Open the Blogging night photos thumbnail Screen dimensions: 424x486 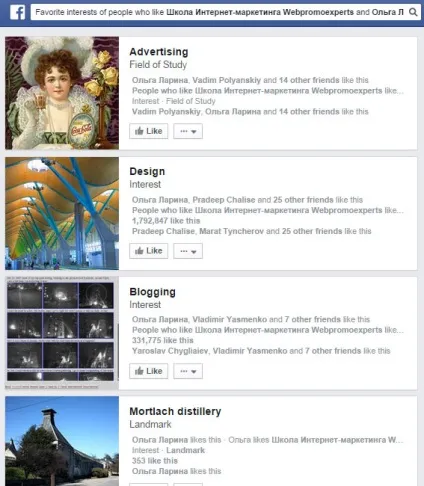point(62,333)
